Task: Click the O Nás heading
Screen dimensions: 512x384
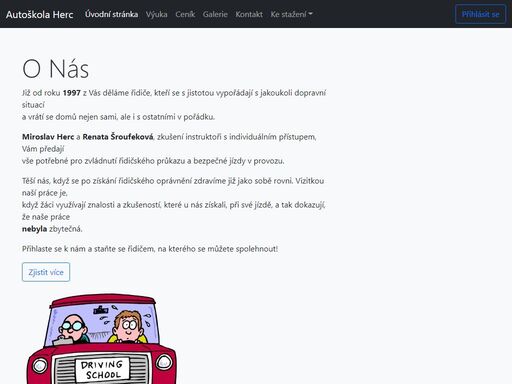Action: [x=55, y=69]
